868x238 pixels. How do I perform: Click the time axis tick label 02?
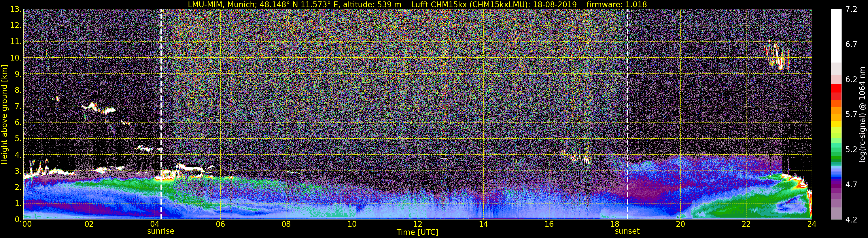(89, 224)
